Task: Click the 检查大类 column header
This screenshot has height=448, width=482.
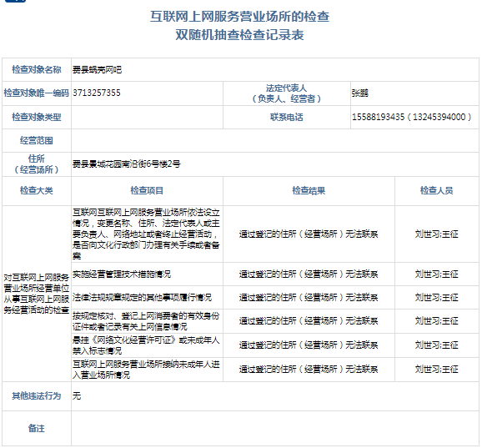Action: click(x=37, y=191)
